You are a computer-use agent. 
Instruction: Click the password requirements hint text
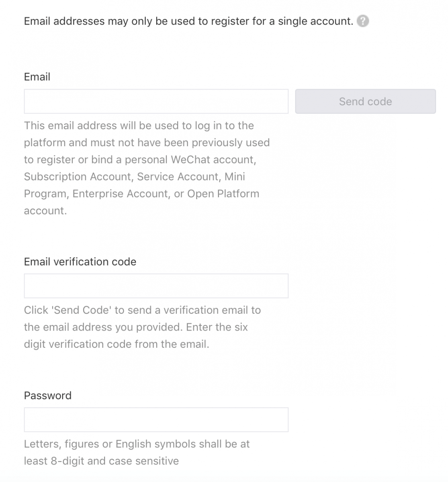pos(137,452)
